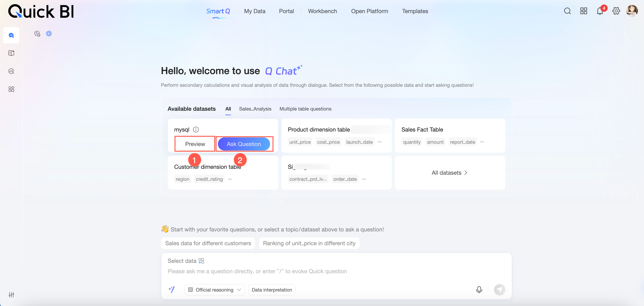Open the Workbench menu item
The image size is (644, 306).
[x=322, y=11]
